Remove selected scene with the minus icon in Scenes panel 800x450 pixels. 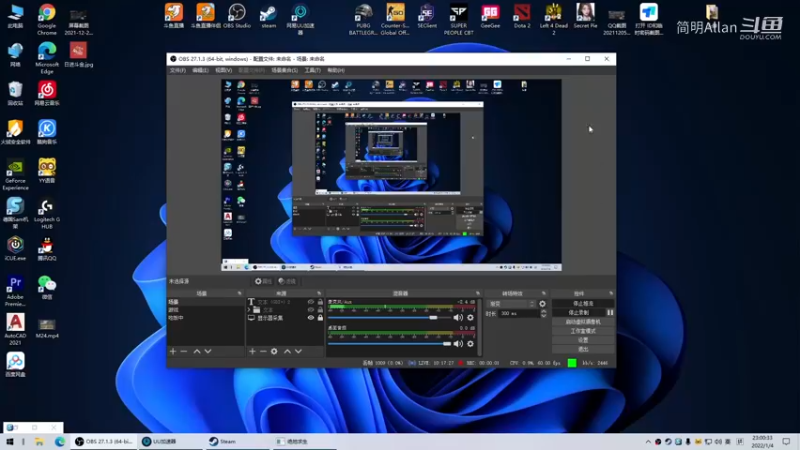tap(184, 351)
